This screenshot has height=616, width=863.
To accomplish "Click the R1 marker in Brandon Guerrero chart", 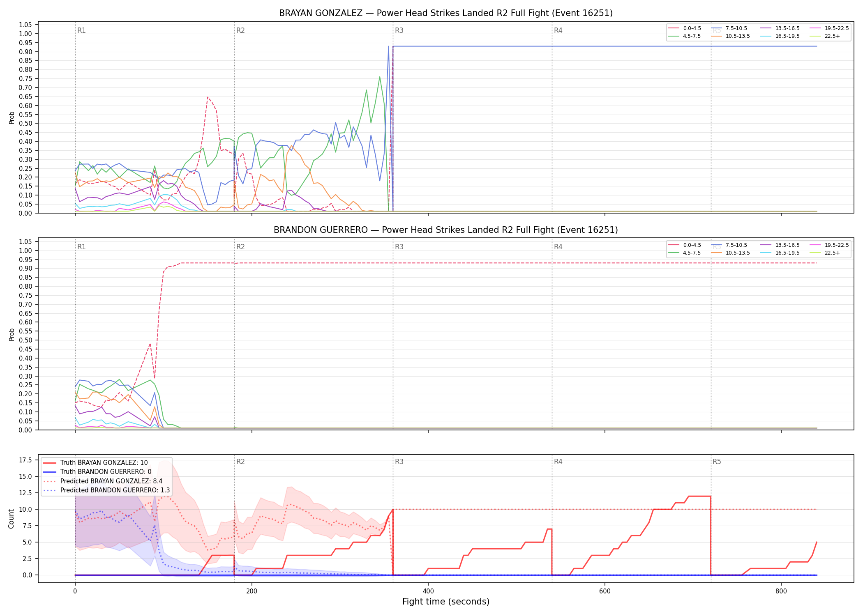I will pyautogui.click(x=81, y=247).
